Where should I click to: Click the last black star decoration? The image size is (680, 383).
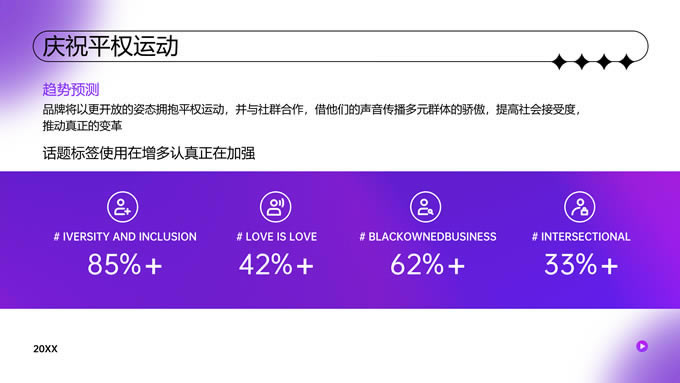point(626,62)
